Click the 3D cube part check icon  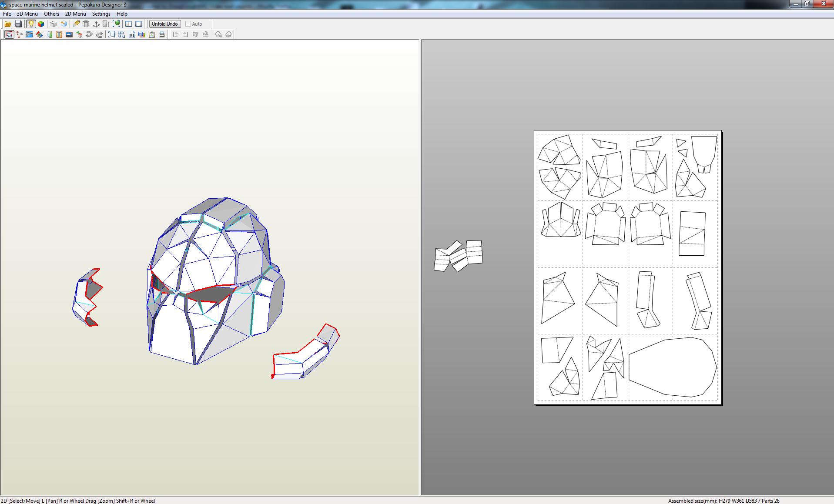click(79, 34)
